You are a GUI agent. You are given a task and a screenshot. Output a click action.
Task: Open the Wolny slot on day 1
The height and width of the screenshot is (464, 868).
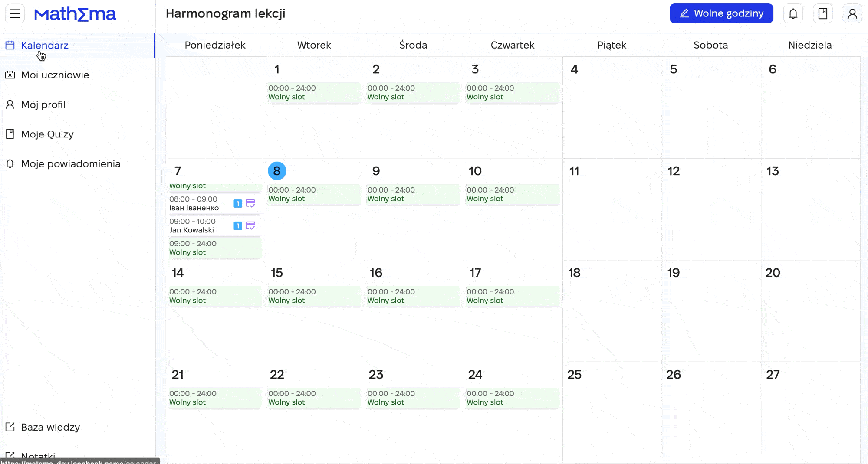[313, 92]
